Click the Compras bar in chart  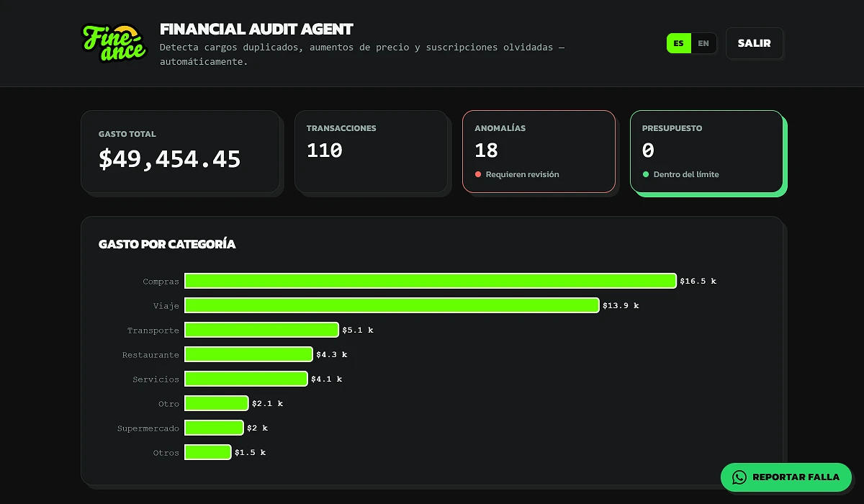431,281
